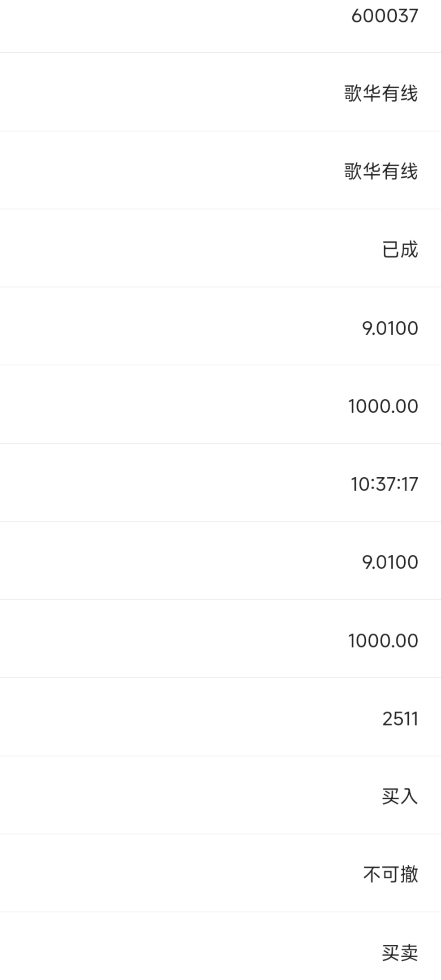Select the 买入 buy direction value
441x980 pixels.
[400, 796]
